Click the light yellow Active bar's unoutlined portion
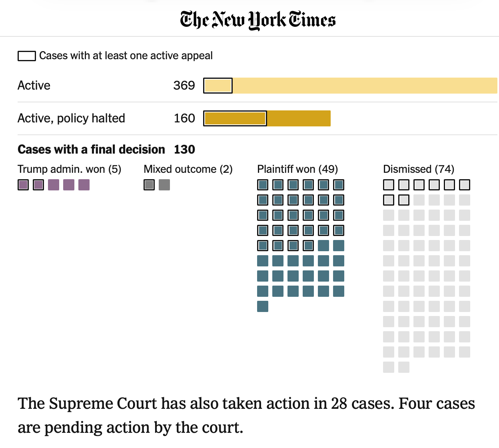Screen dimensions: 499x448 pyautogui.click(x=364, y=86)
